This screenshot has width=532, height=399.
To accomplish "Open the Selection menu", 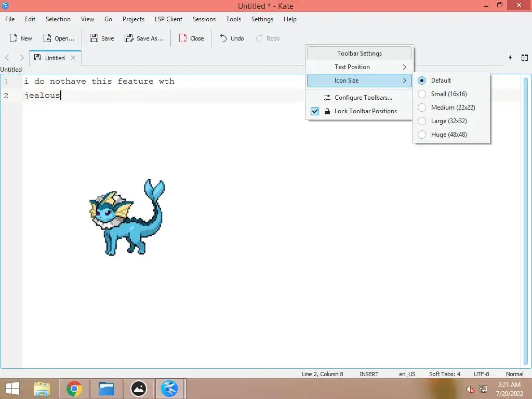I will 58,19.
